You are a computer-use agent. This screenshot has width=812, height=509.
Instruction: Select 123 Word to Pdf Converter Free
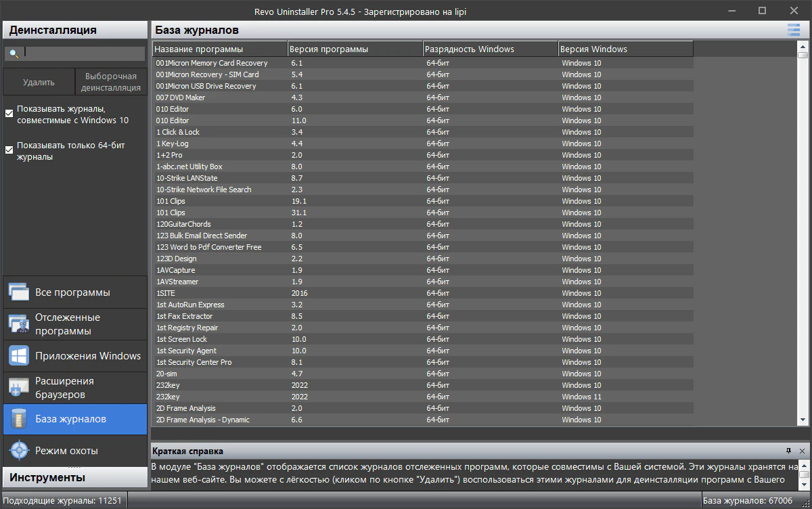point(423,247)
